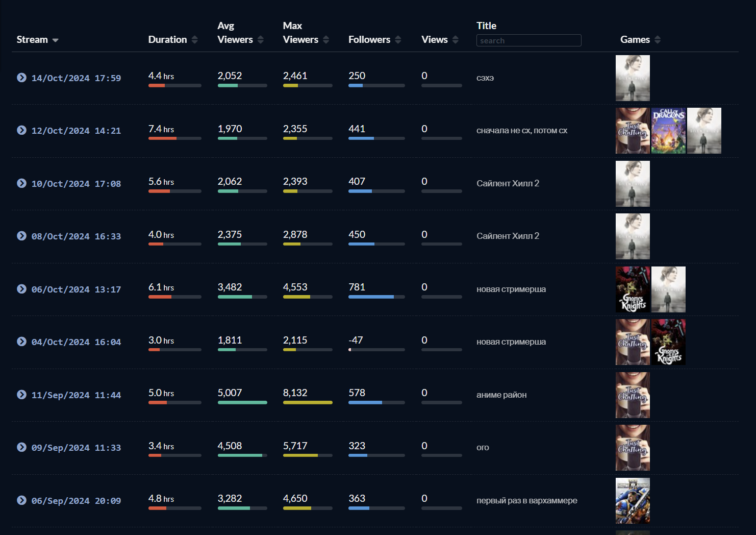Click the duration value 3.4 hrs

click(x=161, y=446)
